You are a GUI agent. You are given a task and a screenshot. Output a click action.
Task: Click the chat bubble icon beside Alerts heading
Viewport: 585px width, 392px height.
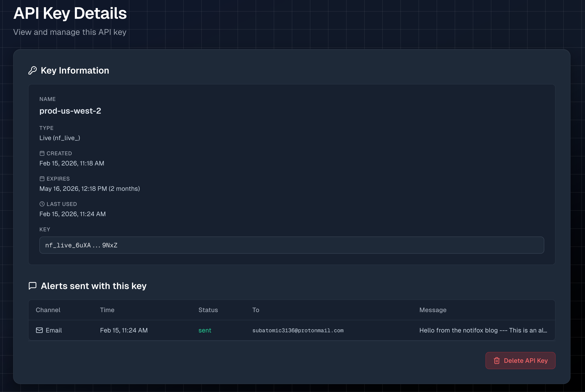point(33,286)
